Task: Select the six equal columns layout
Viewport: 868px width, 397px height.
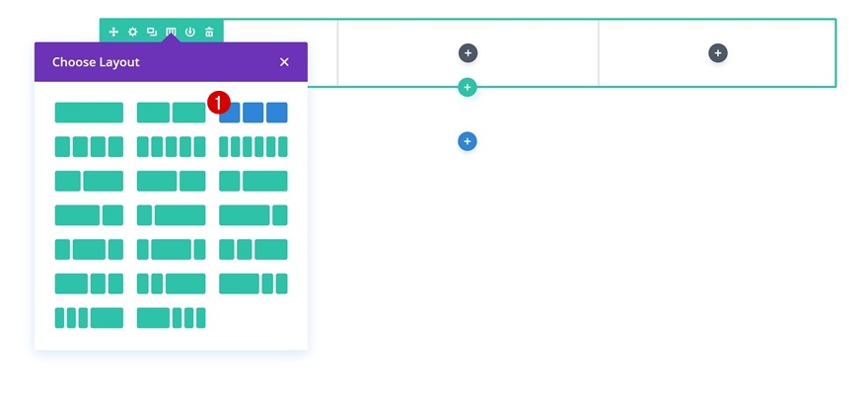Action: (x=253, y=147)
